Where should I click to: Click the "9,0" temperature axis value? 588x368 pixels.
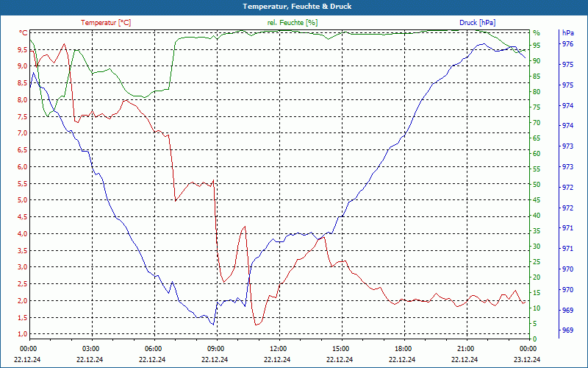(x=23, y=66)
